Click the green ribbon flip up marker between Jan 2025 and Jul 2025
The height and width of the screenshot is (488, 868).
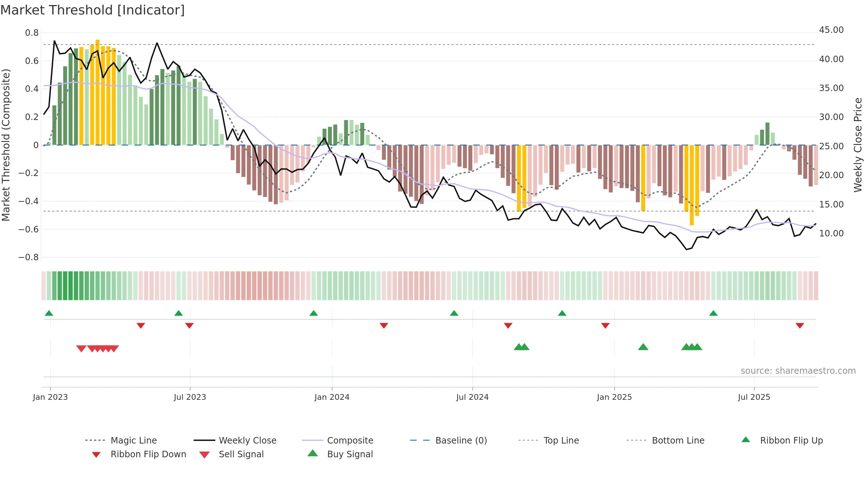click(713, 313)
